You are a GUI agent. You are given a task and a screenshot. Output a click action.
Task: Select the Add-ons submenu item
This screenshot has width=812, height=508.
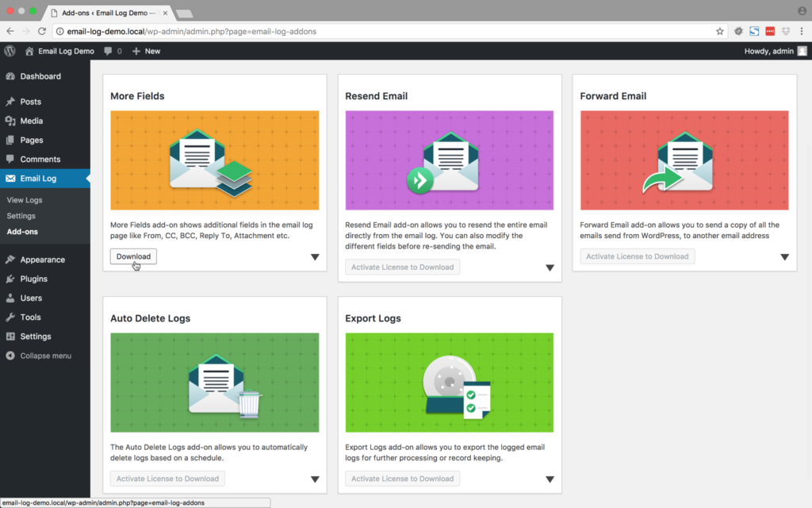pos(22,232)
